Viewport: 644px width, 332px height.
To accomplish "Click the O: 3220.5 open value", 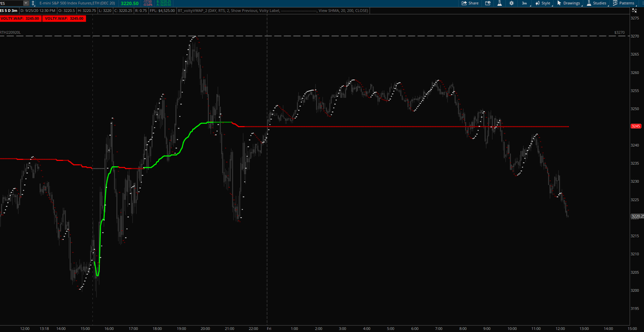I will 65,10.
